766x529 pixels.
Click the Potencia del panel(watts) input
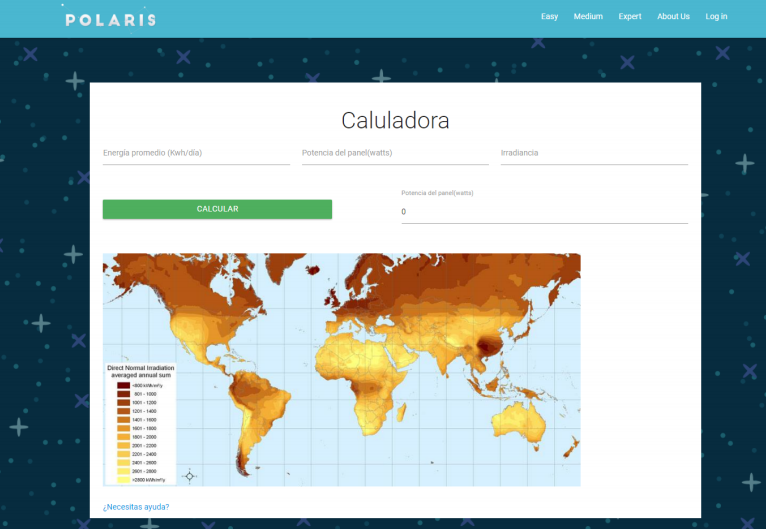(395, 153)
